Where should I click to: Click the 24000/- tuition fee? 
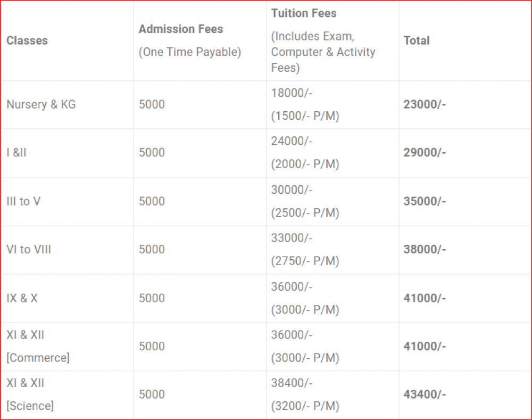tap(292, 141)
